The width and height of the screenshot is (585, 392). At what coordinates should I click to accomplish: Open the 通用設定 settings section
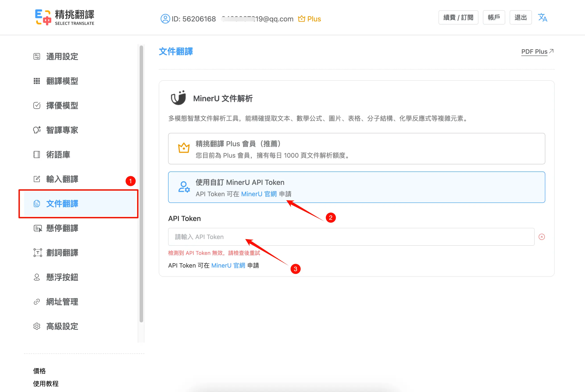(x=62, y=56)
